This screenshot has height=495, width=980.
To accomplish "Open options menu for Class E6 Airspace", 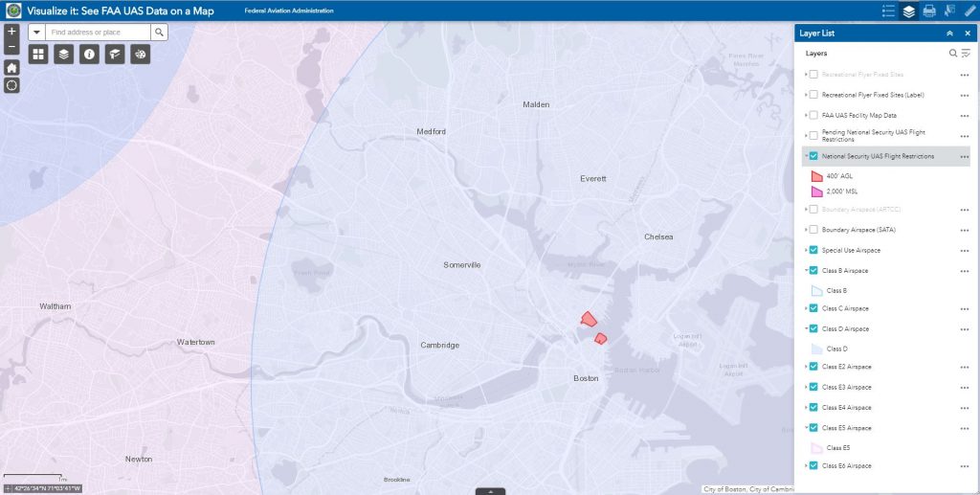I will point(965,466).
